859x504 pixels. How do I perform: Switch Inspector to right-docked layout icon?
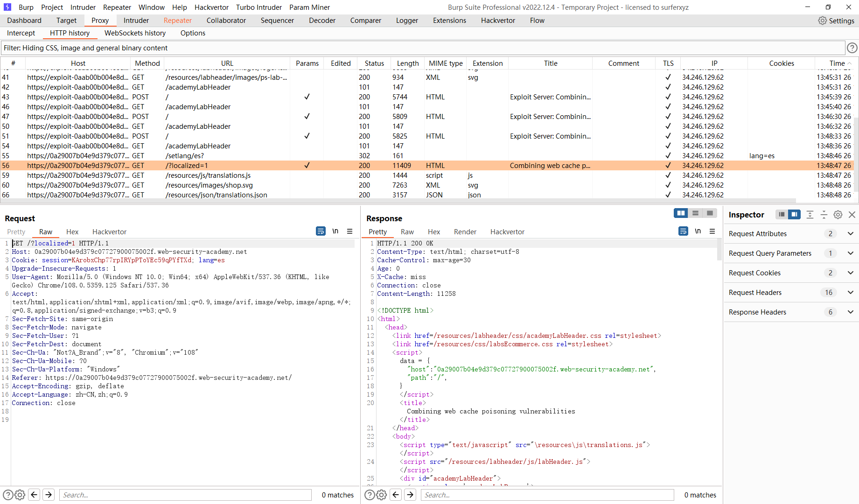794,215
